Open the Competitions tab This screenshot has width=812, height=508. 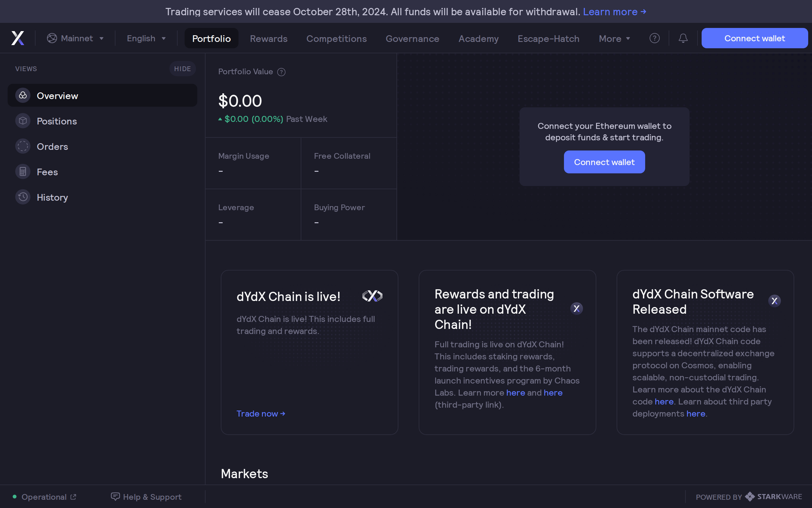[337, 39]
